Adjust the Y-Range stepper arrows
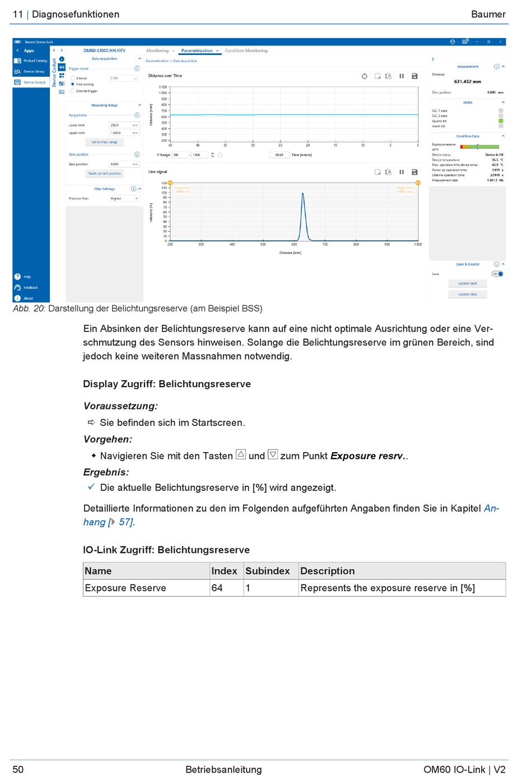 [x=212, y=155]
